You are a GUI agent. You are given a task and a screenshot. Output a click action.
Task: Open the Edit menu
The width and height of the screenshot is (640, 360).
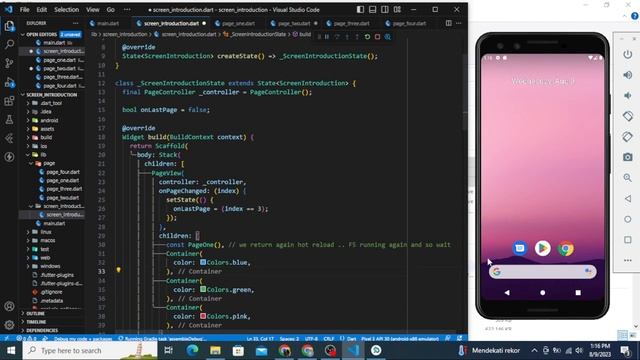42,9
